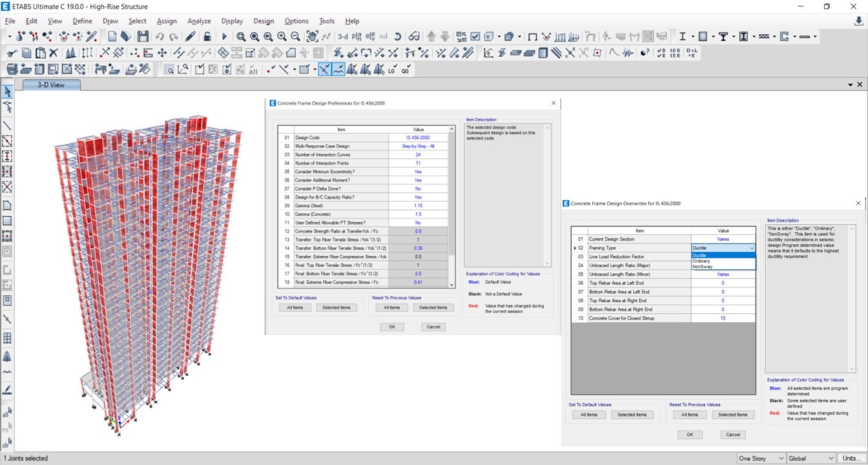Image resolution: width=868 pixels, height=465 pixels.
Task: Click the Elevation view toolbar icon
Action: click(370, 37)
